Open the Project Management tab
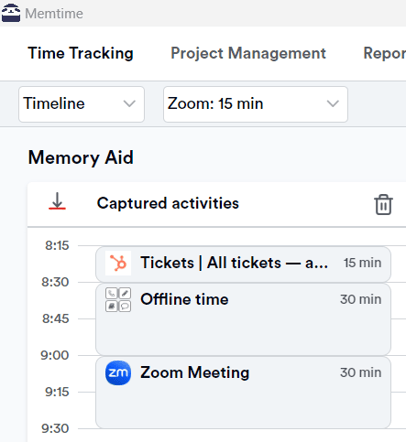Screen dimensions: 406x442 (248, 53)
